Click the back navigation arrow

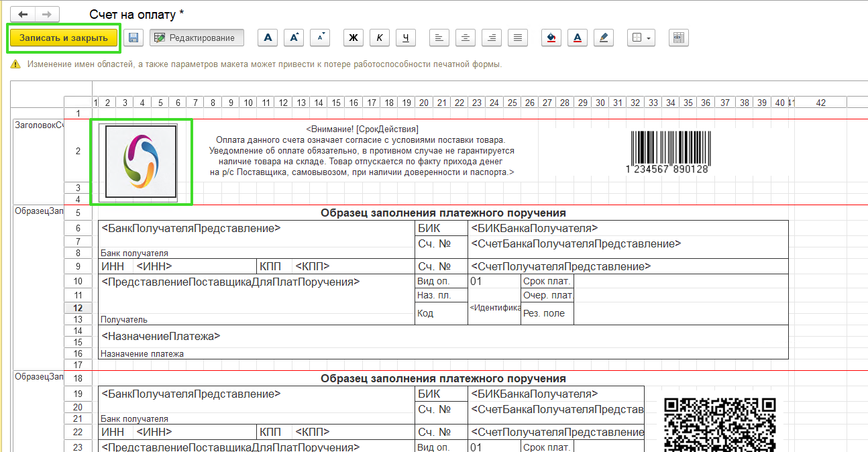(23, 14)
